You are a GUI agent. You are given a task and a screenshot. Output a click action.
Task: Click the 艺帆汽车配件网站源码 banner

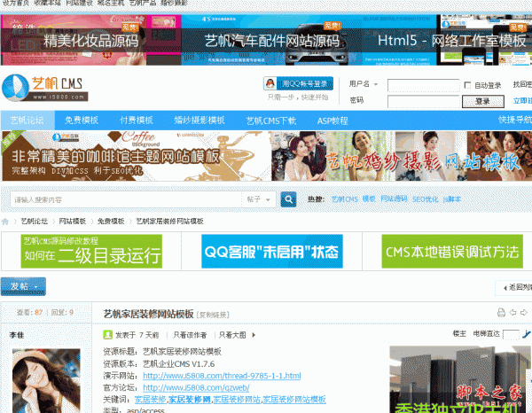point(272,40)
